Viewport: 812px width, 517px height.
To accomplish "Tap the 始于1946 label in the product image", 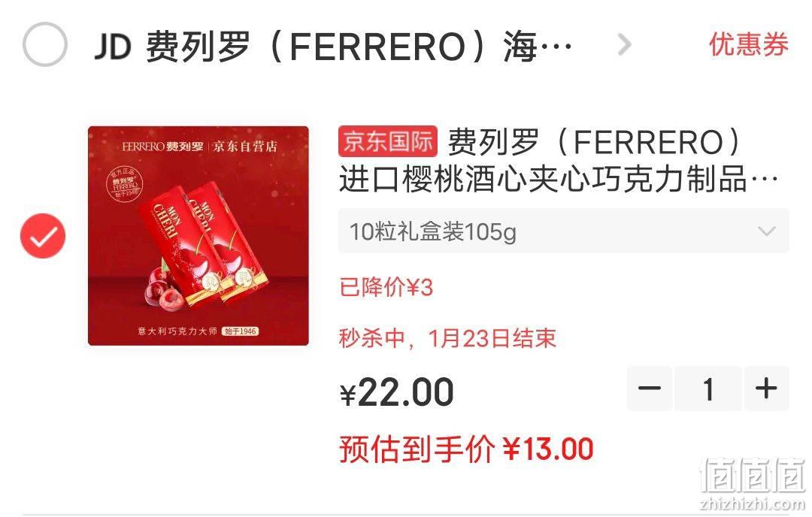I will coord(241,331).
